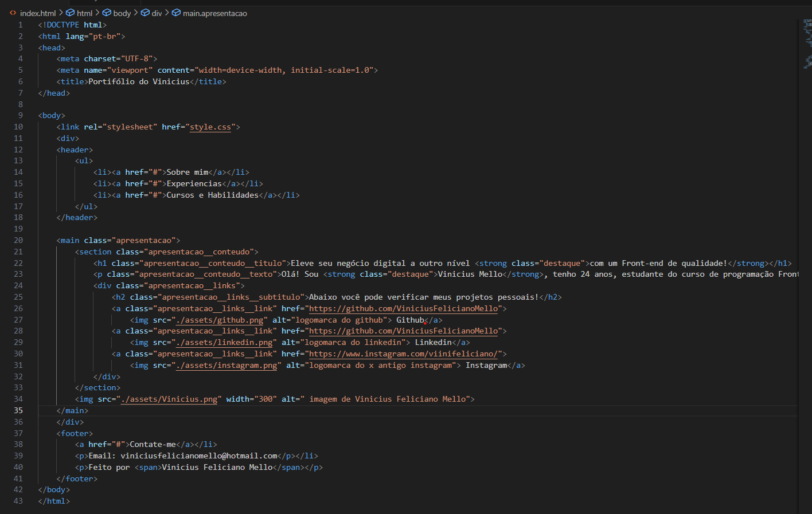Click the <!DOCTYPE html> declaration
812x514 pixels.
click(x=72, y=25)
